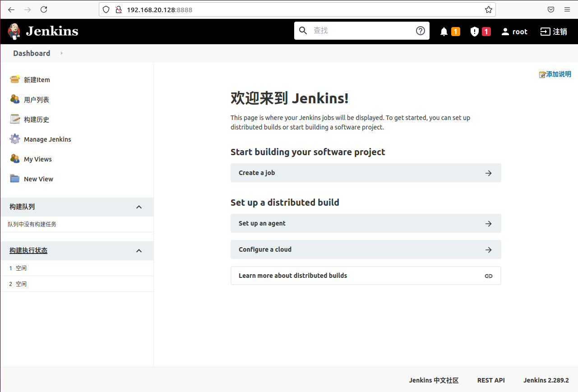Collapse the 构建执行状态 panel chevron
Viewport: 578px width, 392px height.
click(x=139, y=251)
